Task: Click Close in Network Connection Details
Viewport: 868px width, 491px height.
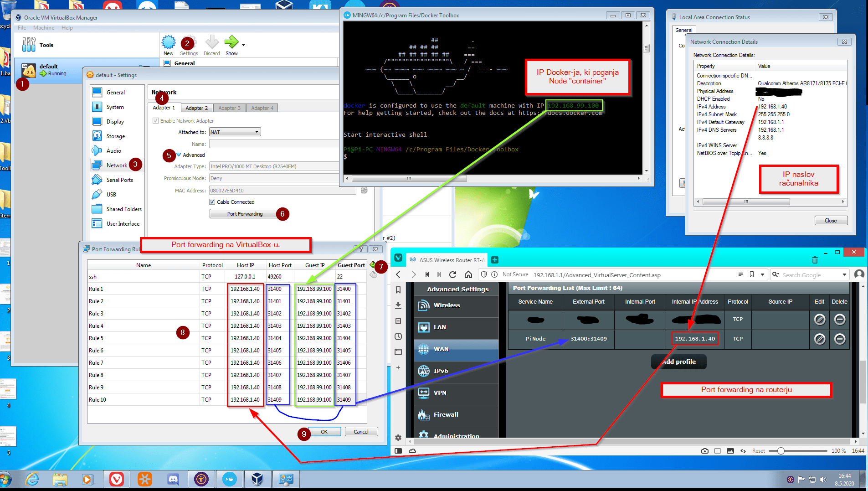Action: pos(831,221)
